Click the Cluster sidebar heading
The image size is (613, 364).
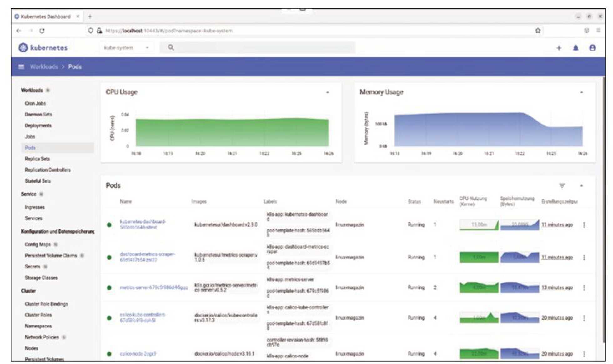(x=28, y=291)
